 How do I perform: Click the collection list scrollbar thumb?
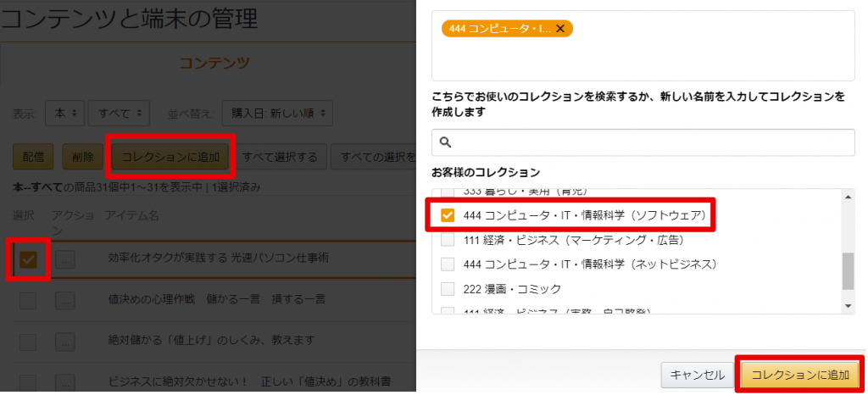[x=848, y=271]
